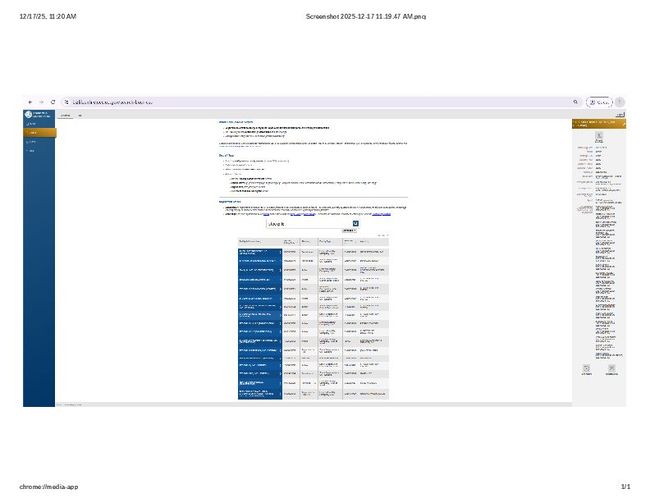Click the profile icon atop the right panel
The width and height of the screenshot is (650, 502).
(599, 136)
